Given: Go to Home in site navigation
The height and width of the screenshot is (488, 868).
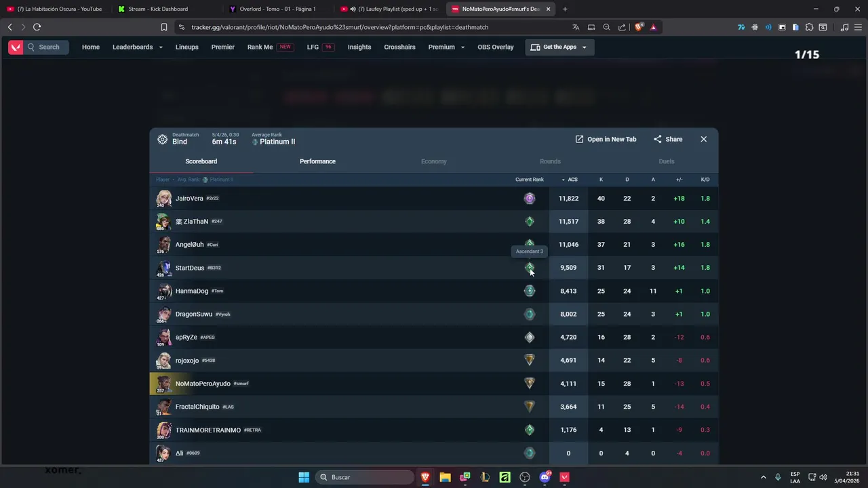Looking at the screenshot, I should point(91,47).
